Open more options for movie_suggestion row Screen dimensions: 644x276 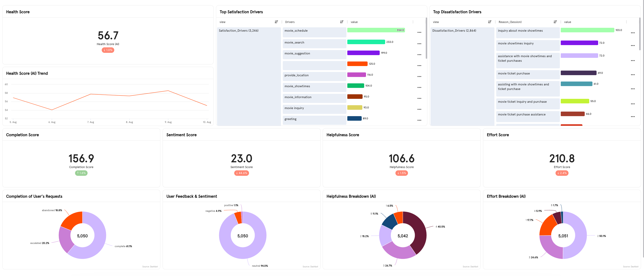tap(419, 55)
